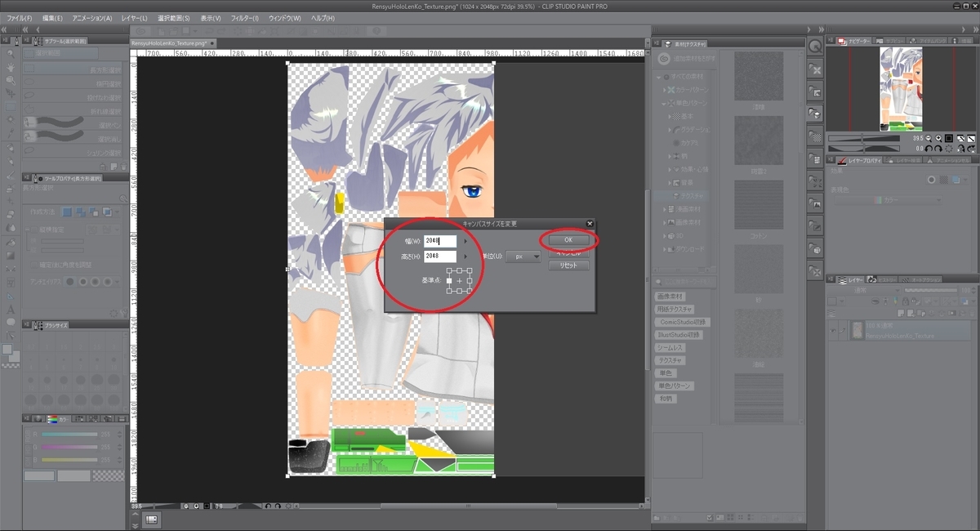Focus the 高さ(H) height input field
980x531 pixels.
(x=440, y=257)
